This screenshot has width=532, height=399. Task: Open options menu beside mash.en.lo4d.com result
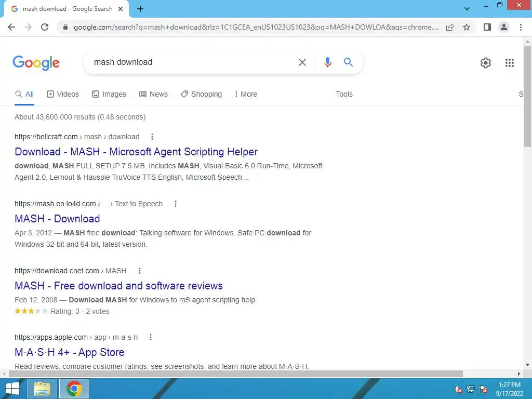pyautogui.click(x=176, y=204)
